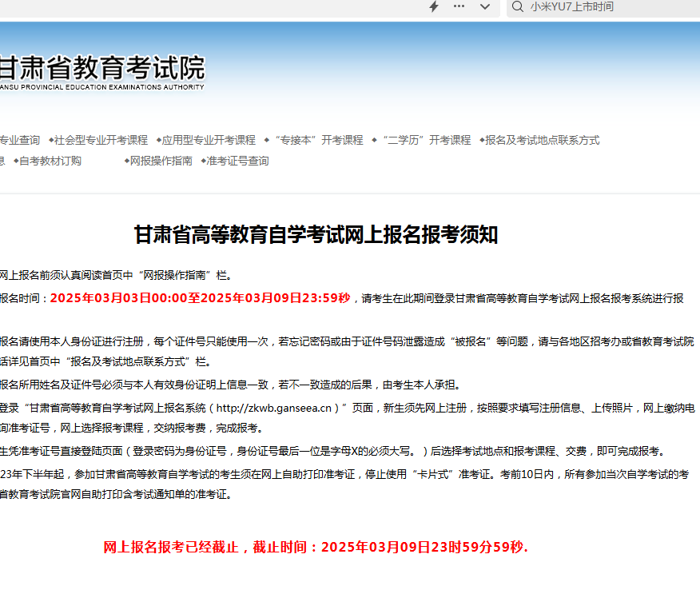Image resolution: width=700 pixels, height=590 pixels.
Task: Open the 网报操作指南 guide link
Action: point(161,161)
